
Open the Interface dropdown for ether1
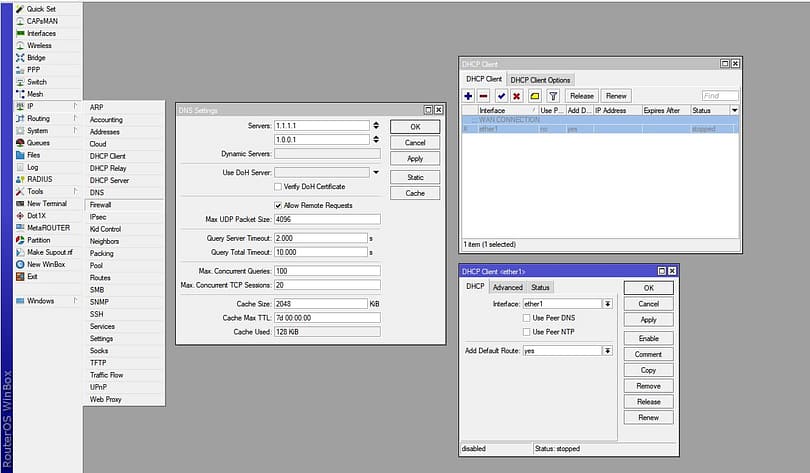[x=608, y=304]
